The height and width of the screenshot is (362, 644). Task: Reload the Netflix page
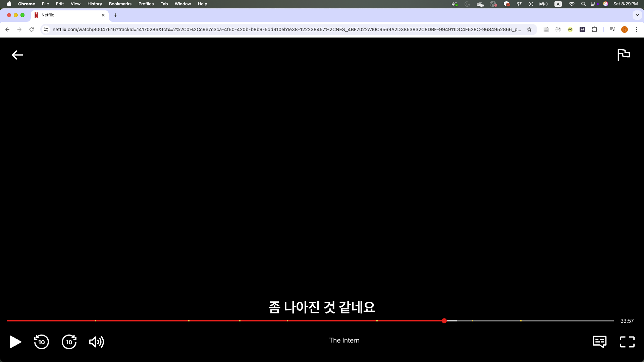coord(32,29)
